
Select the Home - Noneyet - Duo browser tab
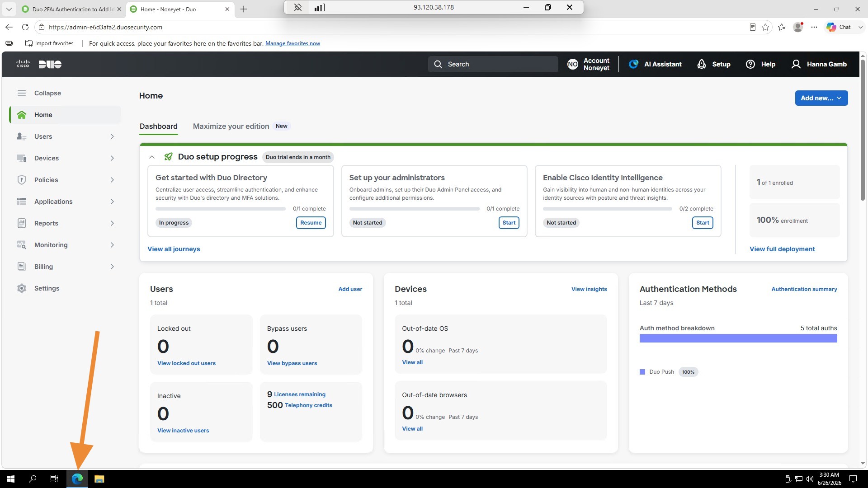pyautogui.click(x=180, y=9)
